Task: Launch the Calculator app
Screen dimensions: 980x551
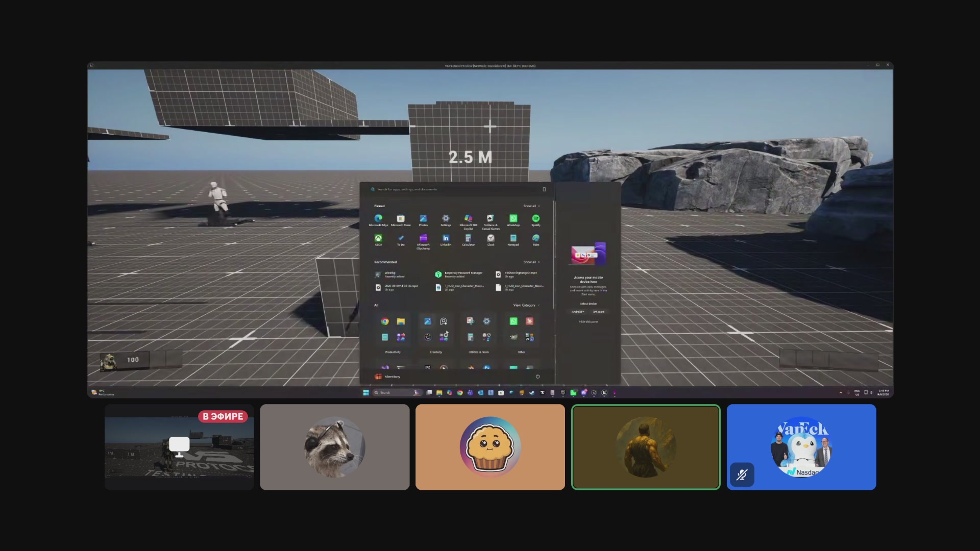Action: 468,240
